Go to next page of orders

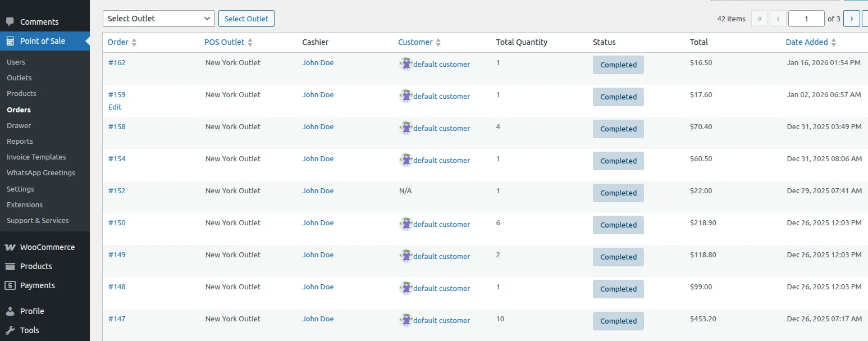tap(851, 19)
